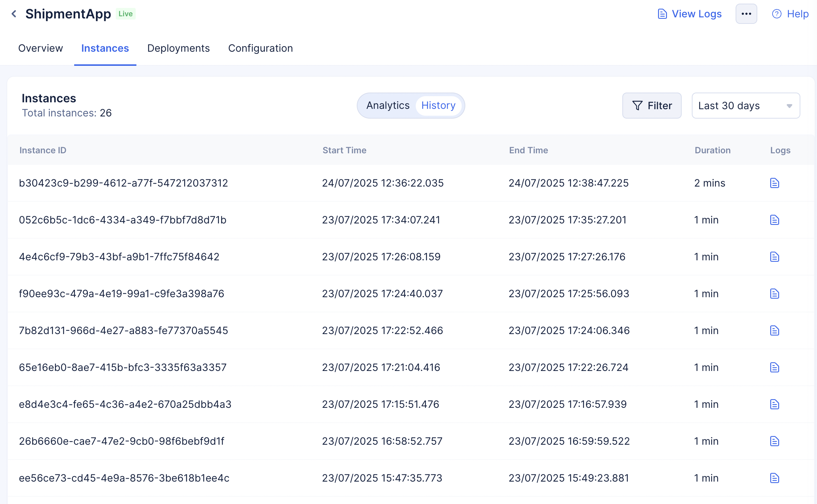
Task: Sort by the Start Time column header
Action: point(344,150)
